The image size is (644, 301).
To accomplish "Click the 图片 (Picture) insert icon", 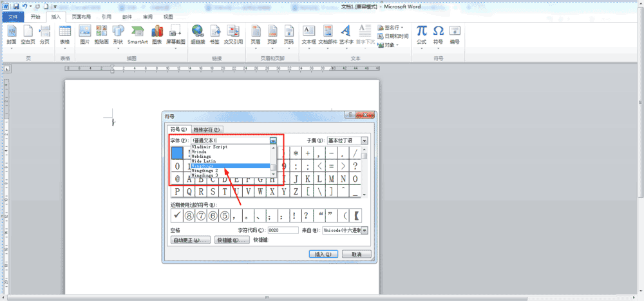I will pos(85,34).
